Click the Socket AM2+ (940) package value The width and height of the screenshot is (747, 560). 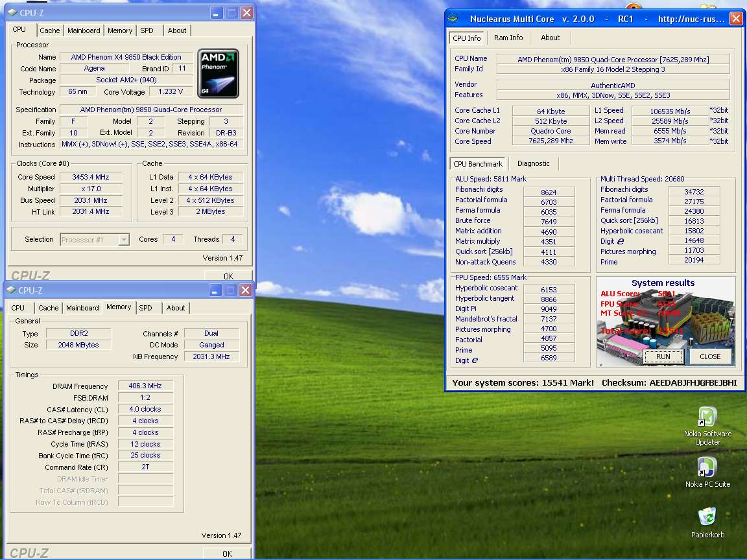[126, 80]
